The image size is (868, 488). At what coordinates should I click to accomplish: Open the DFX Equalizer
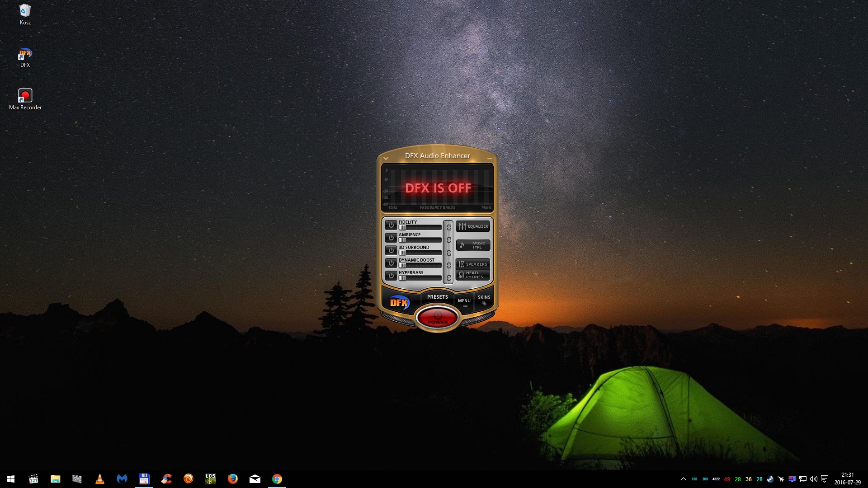[473, 226]
